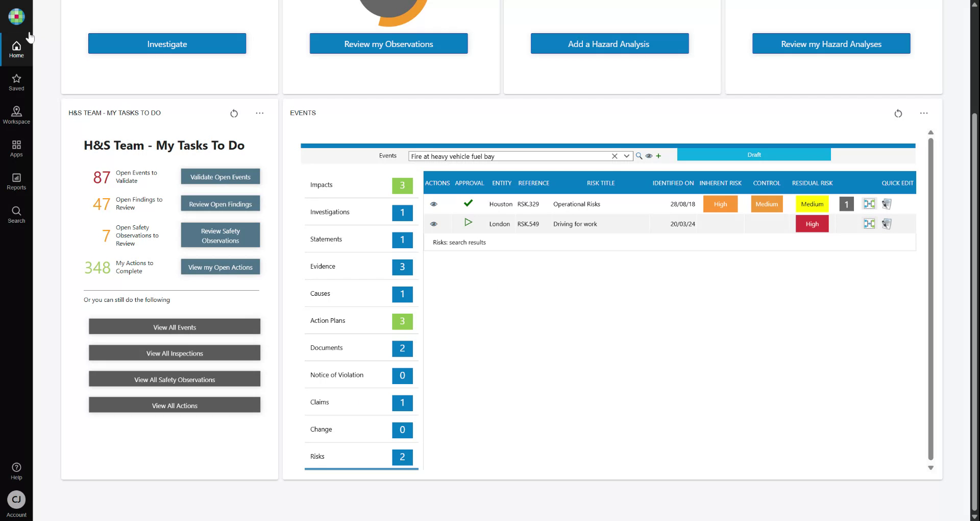
Task: Click the Validate Open Events button
Action: click(220, 176)
